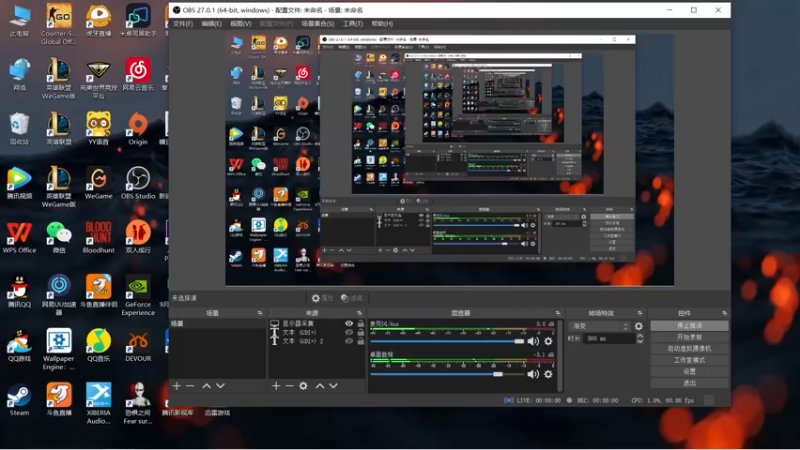Click the 开始录制 button
The height and width of the screenshot is (450, 800).
coord(689,337)
